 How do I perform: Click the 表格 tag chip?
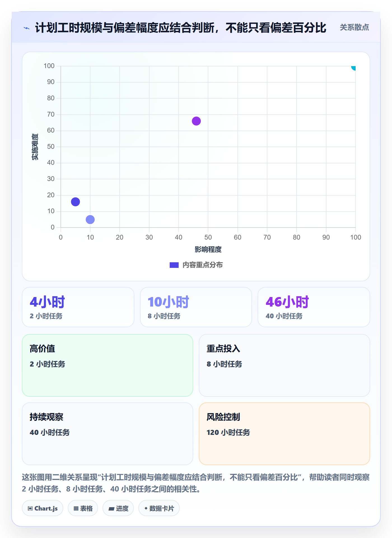point(83,508)
